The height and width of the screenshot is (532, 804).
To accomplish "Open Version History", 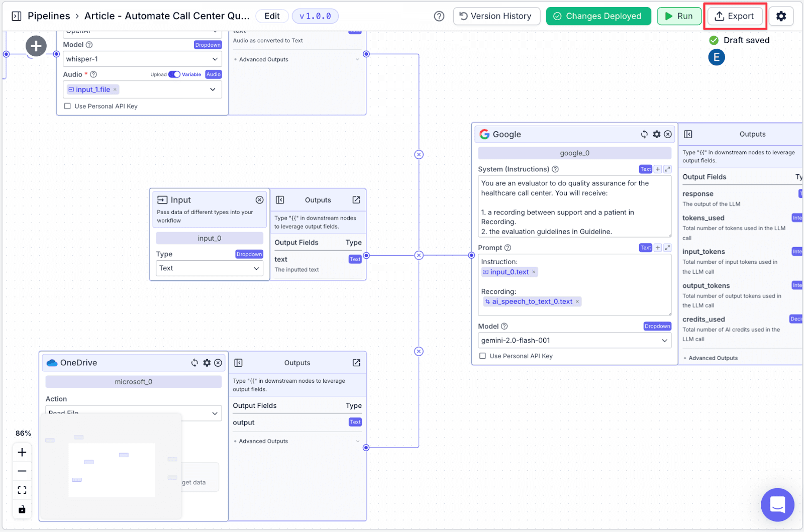I will (x=496, y=16).
